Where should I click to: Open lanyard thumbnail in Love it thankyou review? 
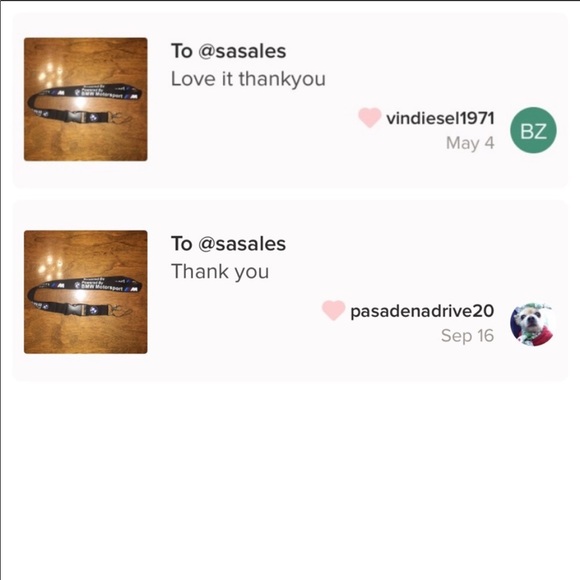pyautogui.click(x=85, y=99)
